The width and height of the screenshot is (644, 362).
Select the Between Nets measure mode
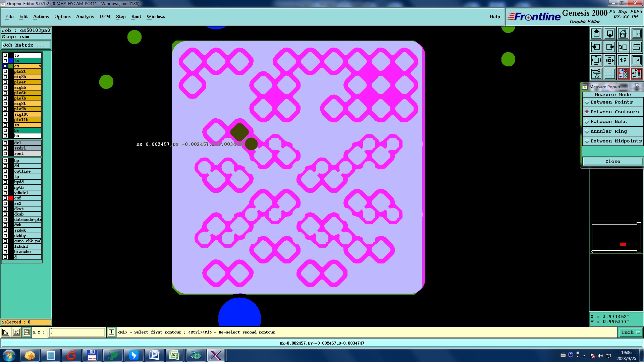(613, 122)
